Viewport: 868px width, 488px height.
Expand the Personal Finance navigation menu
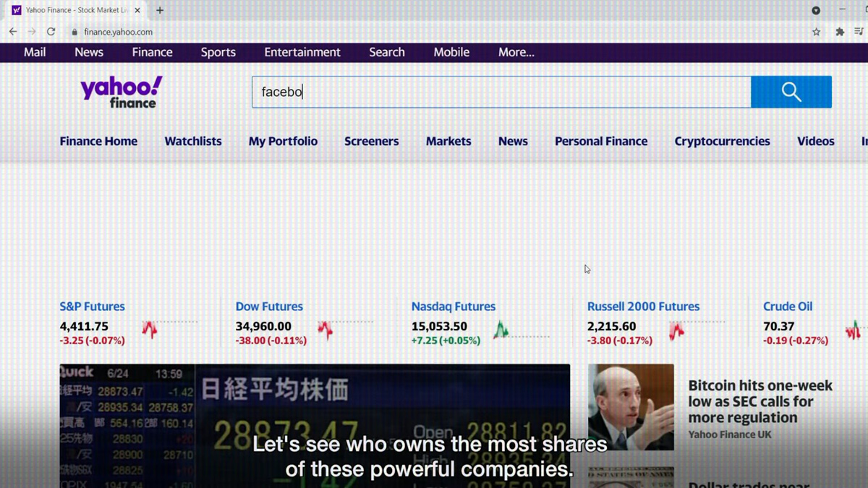point(600,141)
